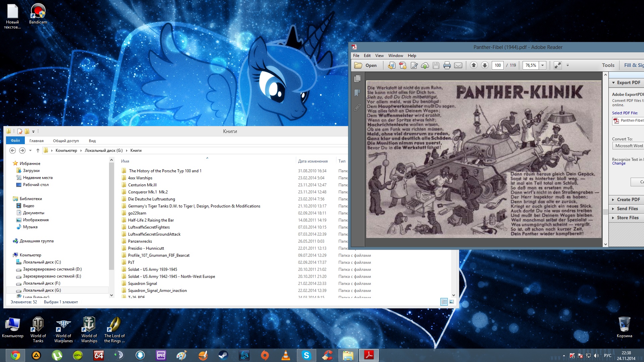This screenshot has width=644, height=362.
Task: Open the World of Tanks desktop shortcut
Action: click(x=38, y=330)
